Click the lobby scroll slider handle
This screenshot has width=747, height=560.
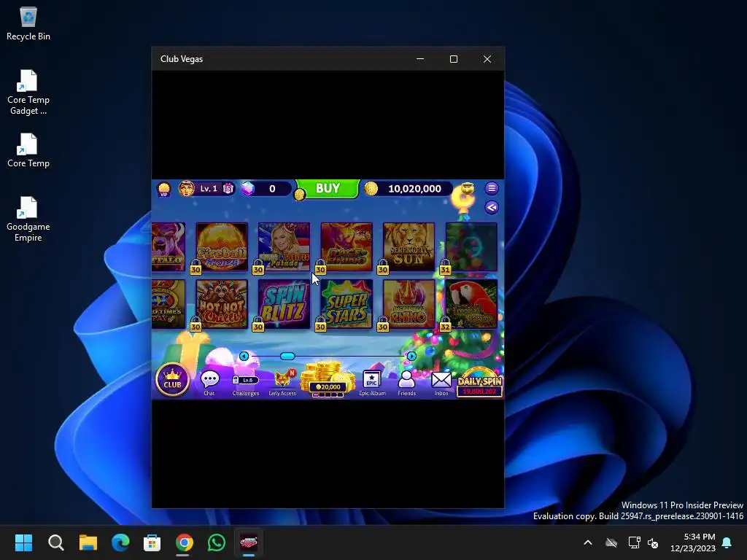[x=287, y=356]
